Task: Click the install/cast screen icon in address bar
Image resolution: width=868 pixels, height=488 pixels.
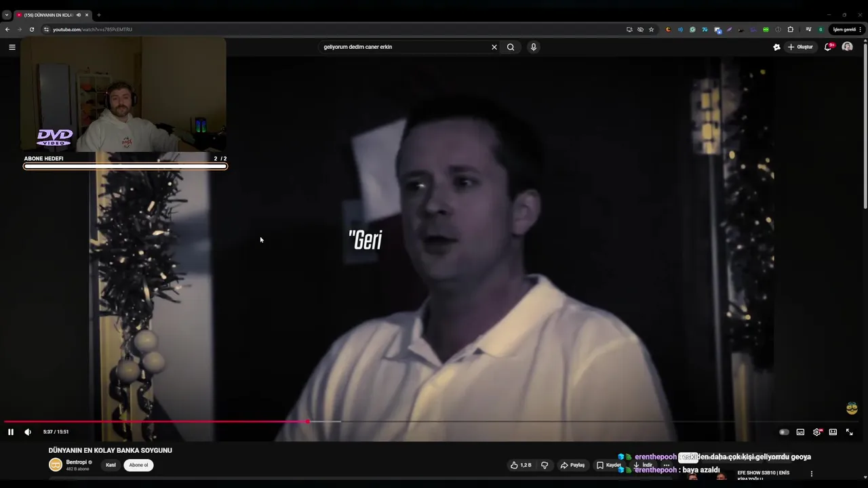Action: pyautogui.click(x=629, y=29)
